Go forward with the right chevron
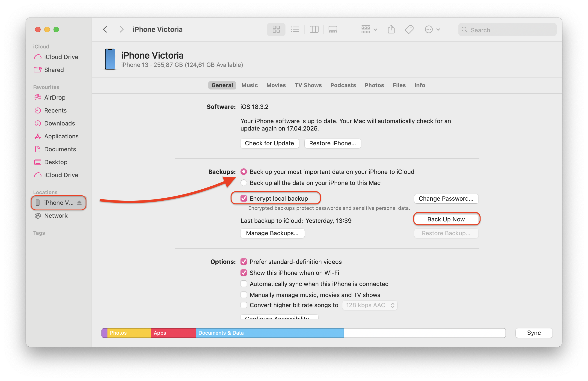This screenshot has height=381, width=588. (x=121, y=29)
